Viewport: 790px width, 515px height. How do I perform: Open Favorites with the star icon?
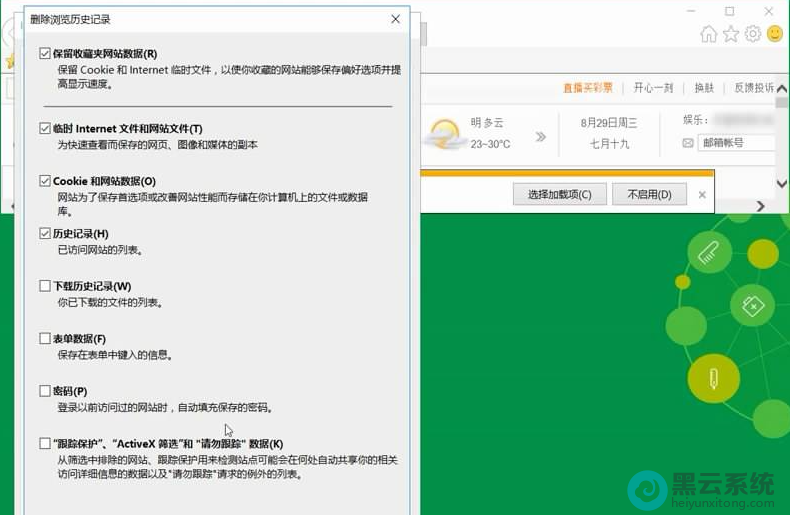(x=731, y=34)
